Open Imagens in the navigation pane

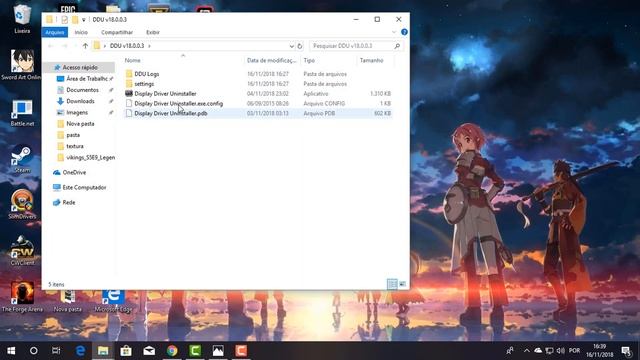pos(77,112)
